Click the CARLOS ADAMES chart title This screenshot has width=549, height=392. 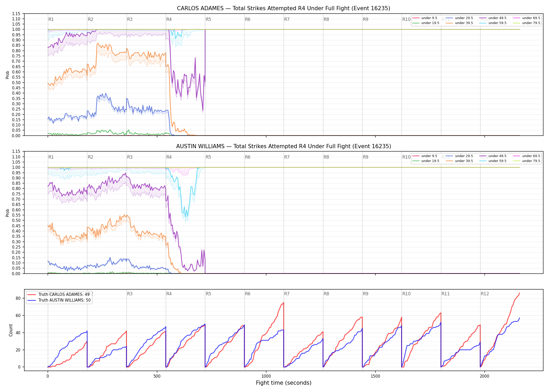click(283, 8)
